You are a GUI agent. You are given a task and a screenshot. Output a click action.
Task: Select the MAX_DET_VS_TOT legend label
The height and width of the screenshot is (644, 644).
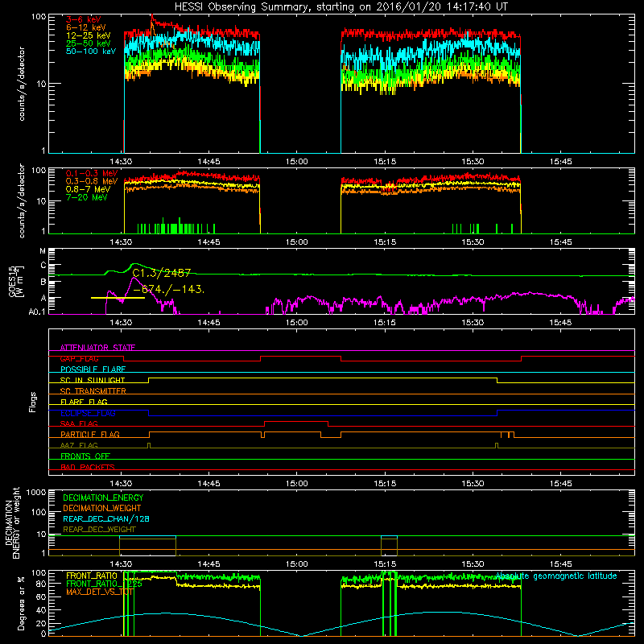(100, 592)
